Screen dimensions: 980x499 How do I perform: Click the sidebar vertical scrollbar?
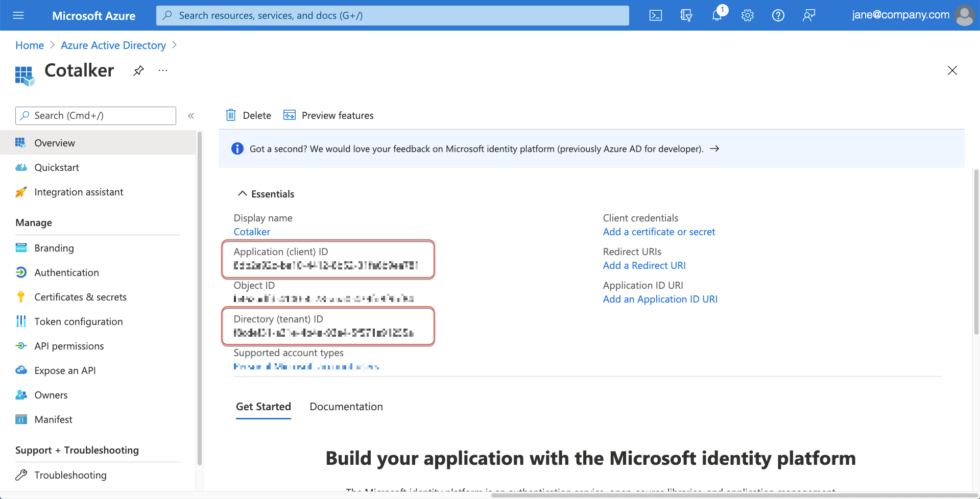[200, 298]
